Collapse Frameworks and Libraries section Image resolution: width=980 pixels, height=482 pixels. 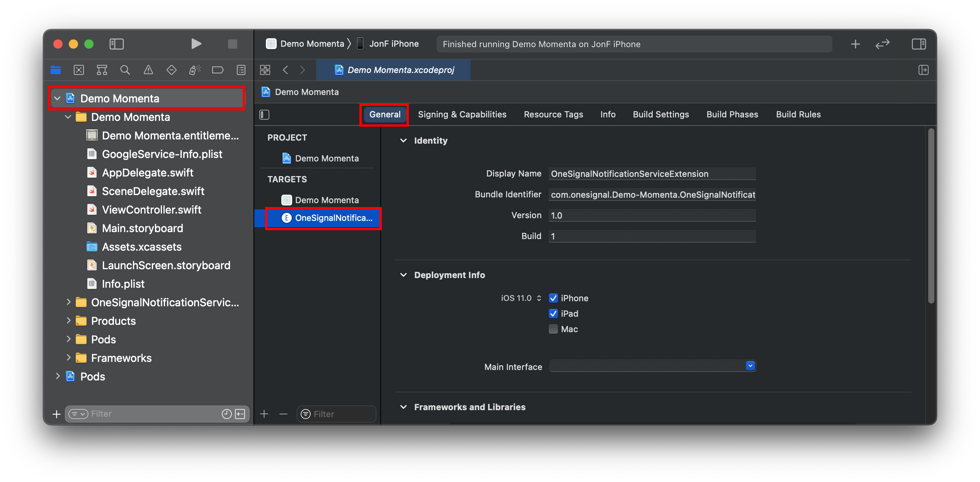pos(403,407)
